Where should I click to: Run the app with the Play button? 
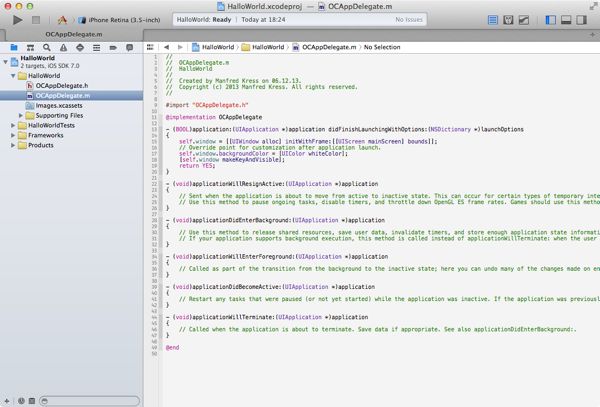click(17, 20)
